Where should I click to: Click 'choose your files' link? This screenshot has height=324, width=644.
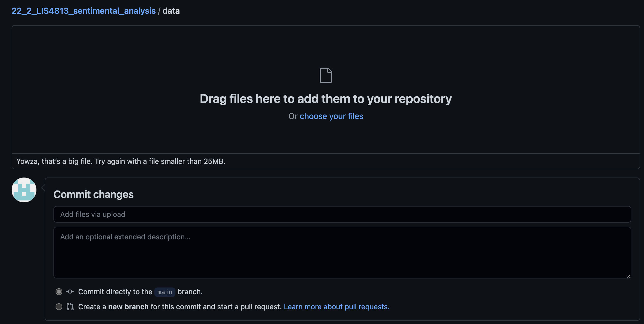point(331,116)
